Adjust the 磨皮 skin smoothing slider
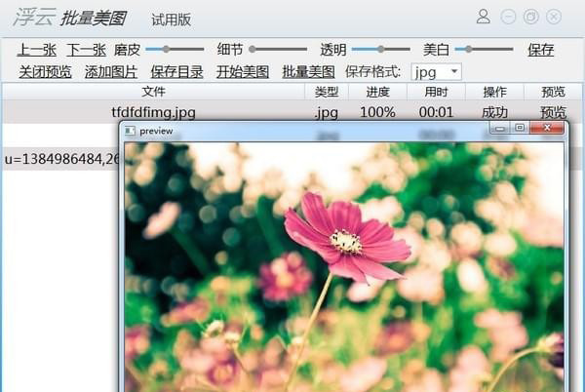The image size is (585, 392). [x=175, y=49]
